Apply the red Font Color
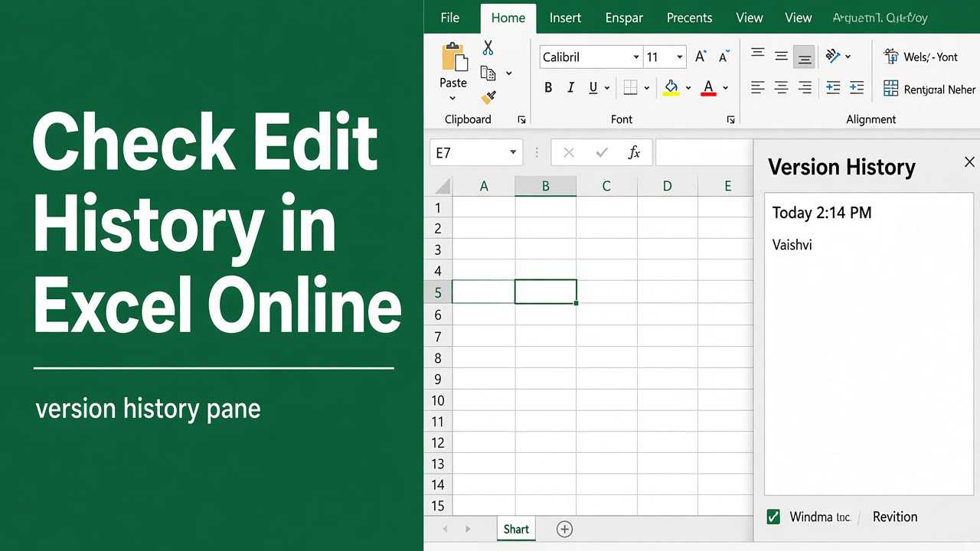 coord(709,88)
